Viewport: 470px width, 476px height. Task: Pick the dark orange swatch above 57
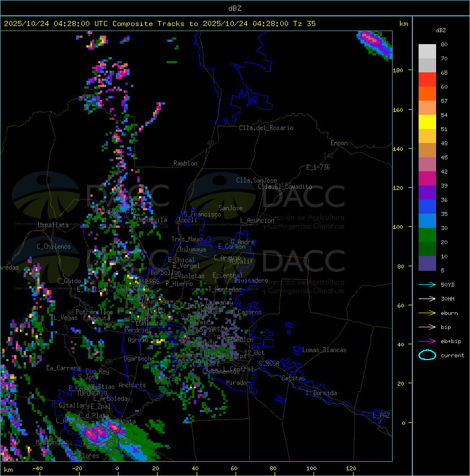(x=427, y=93)
